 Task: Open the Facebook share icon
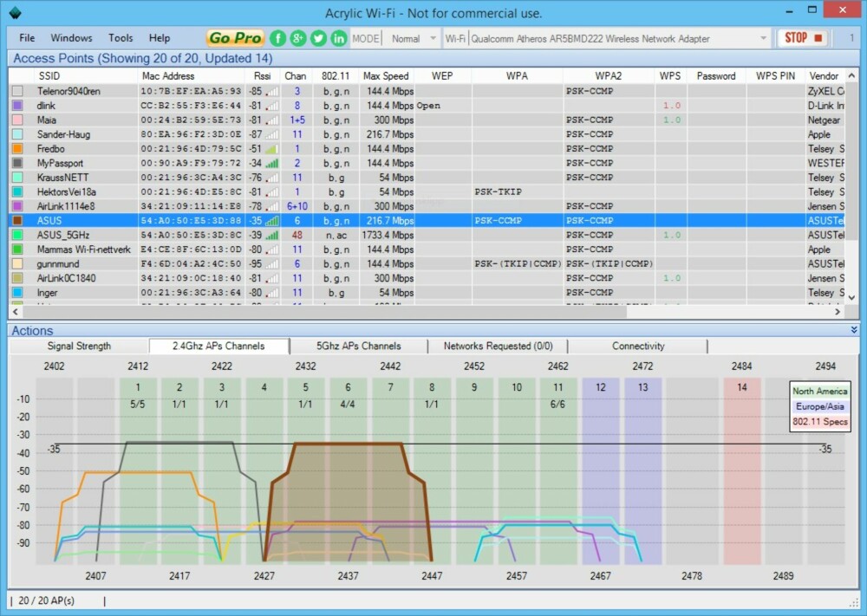277,38
